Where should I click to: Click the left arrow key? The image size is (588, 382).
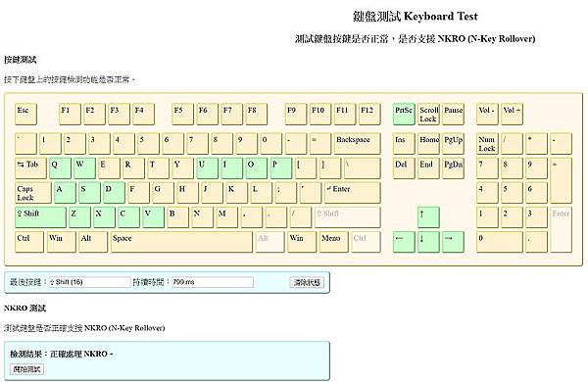coord(404,242)
